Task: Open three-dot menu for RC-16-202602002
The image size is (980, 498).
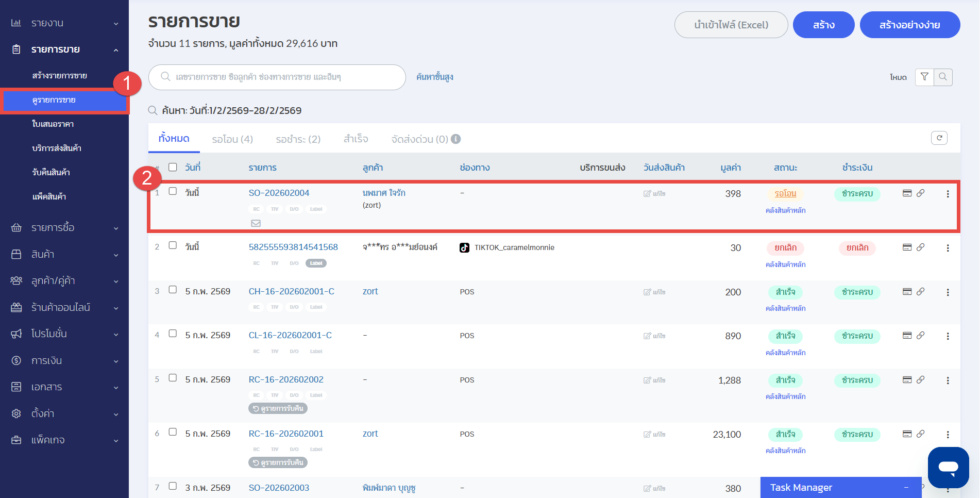Action: click(x=948, y=380)
